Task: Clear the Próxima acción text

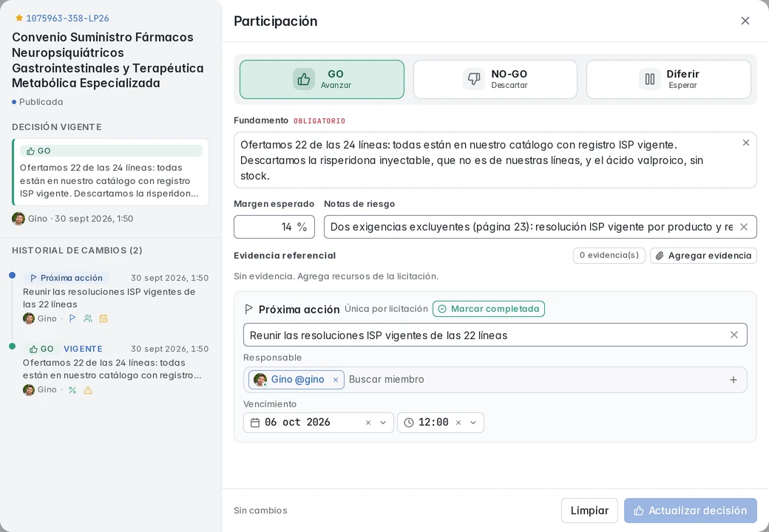Action: point(734,335)
